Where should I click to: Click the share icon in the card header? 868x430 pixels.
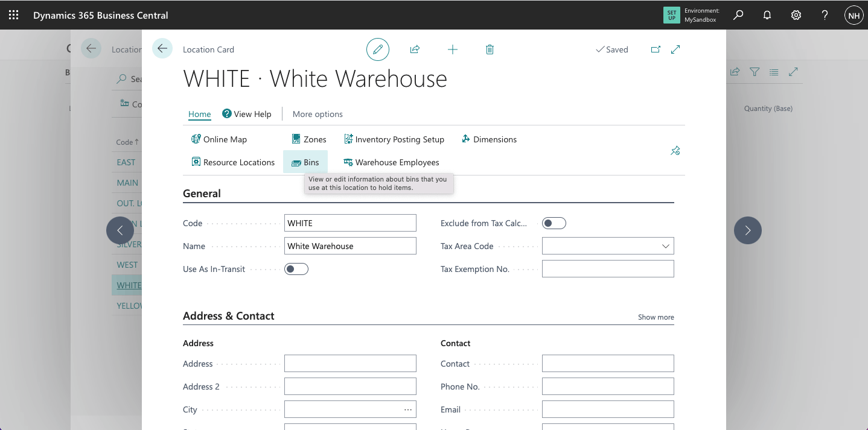(x=415, y=49)
